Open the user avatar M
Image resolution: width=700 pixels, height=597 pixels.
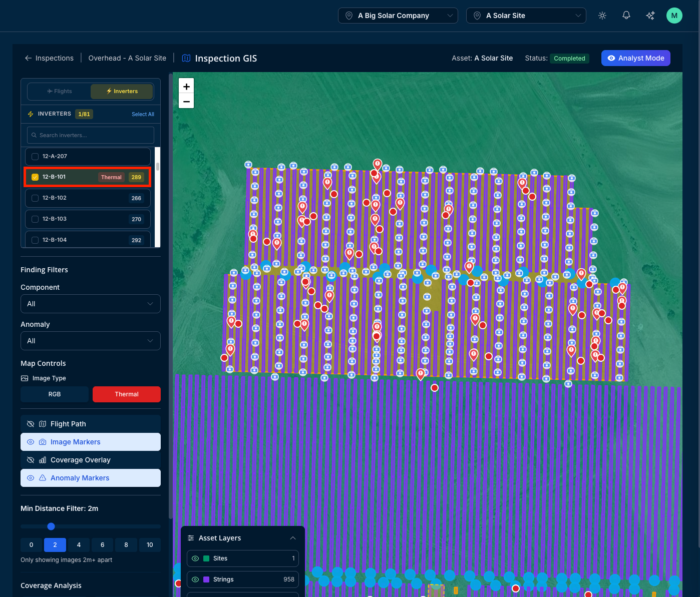(674, 16)
